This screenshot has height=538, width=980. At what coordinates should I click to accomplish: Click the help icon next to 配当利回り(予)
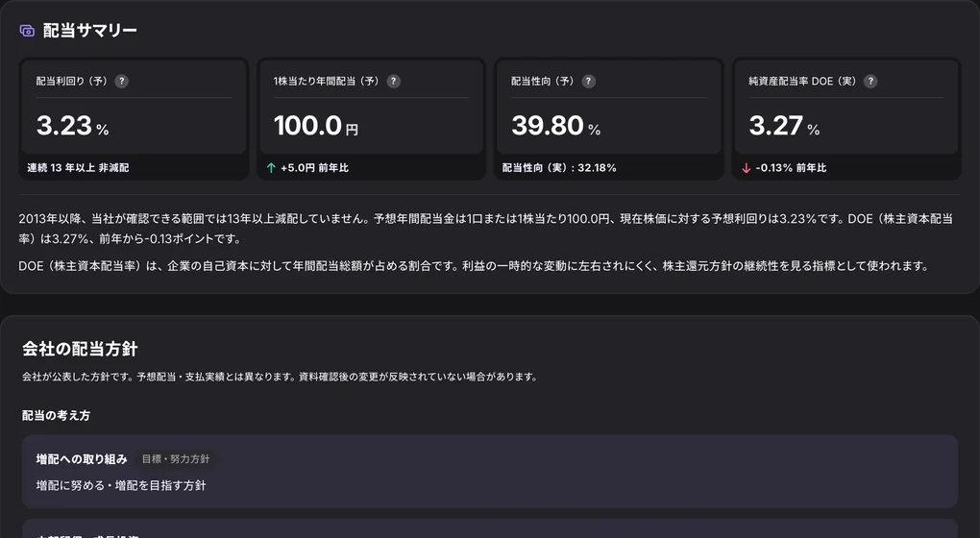coord(122,82)
